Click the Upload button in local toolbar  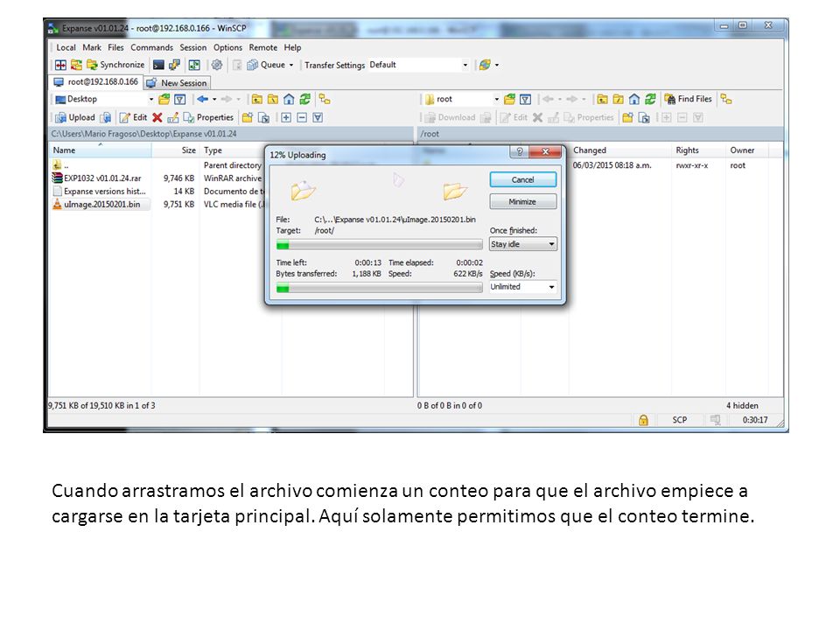click(x=75, y=117)
